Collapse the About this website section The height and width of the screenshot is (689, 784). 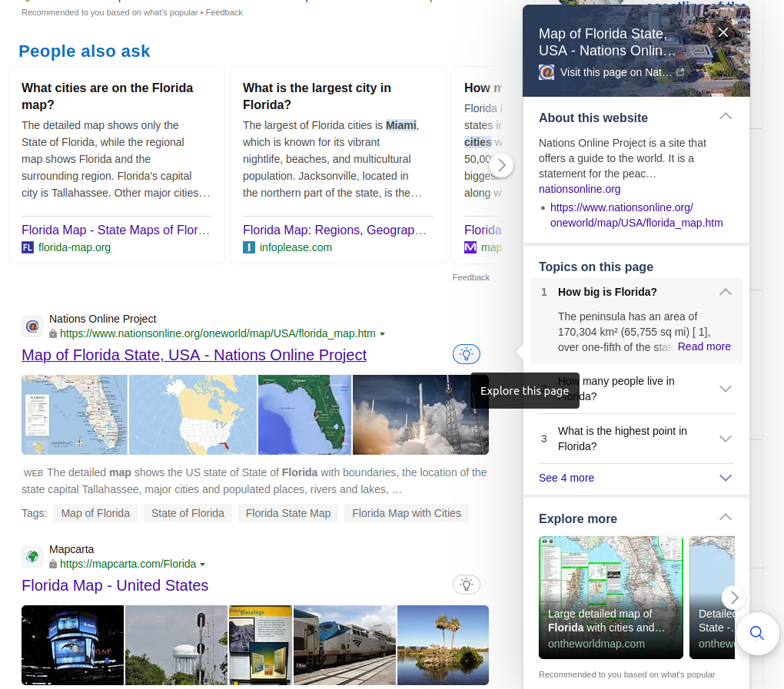725,115
